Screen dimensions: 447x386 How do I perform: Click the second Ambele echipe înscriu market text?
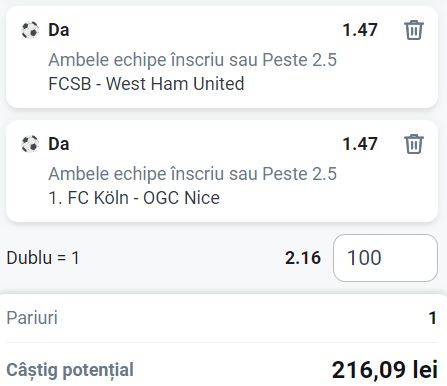(x=193, y=174)
